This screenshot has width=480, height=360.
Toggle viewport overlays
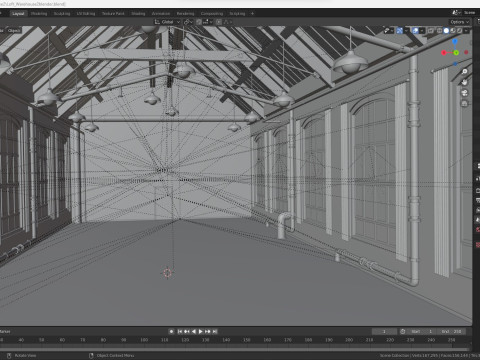coord(415,31)
